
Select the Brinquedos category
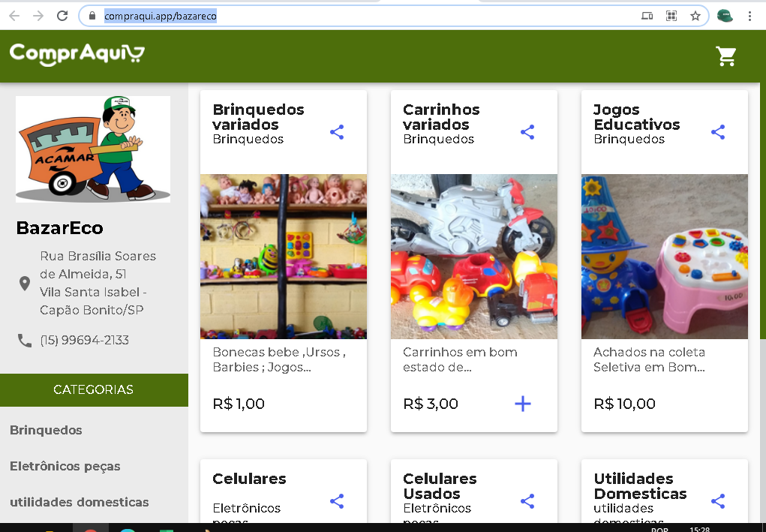46,430
